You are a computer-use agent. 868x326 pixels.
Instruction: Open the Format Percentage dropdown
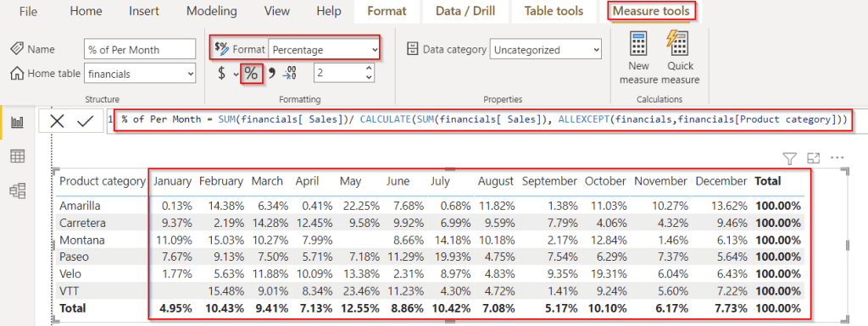click(x=323, y=50)
